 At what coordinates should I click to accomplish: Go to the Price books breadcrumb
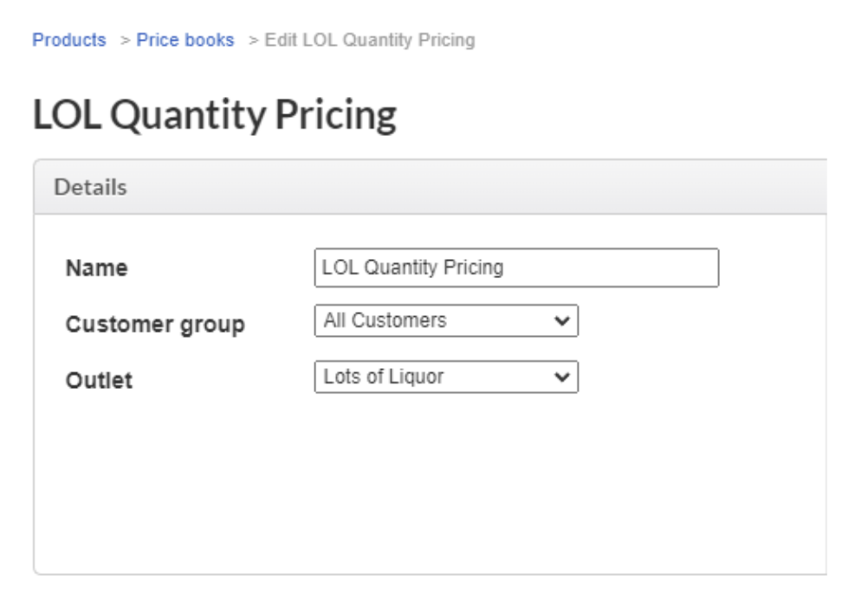coord(185,40)
